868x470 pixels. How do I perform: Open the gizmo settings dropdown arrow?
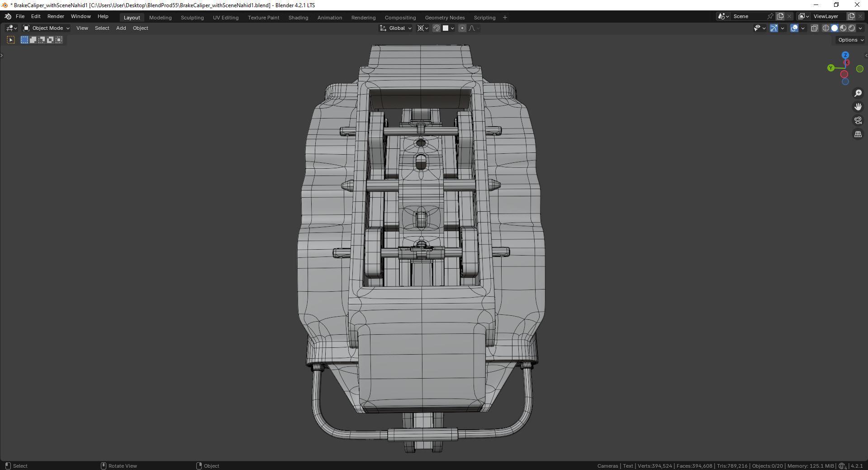[x=783, y=28]
